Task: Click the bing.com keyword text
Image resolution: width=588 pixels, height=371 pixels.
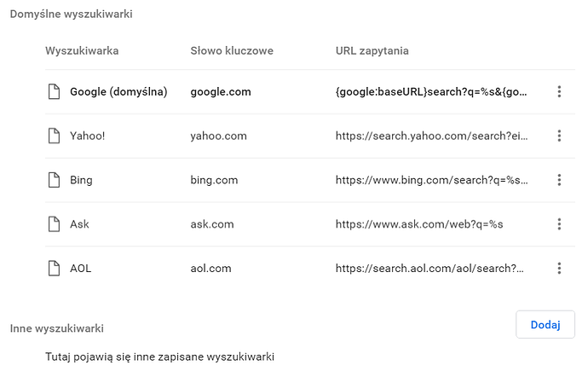Action: click(214, 181)
